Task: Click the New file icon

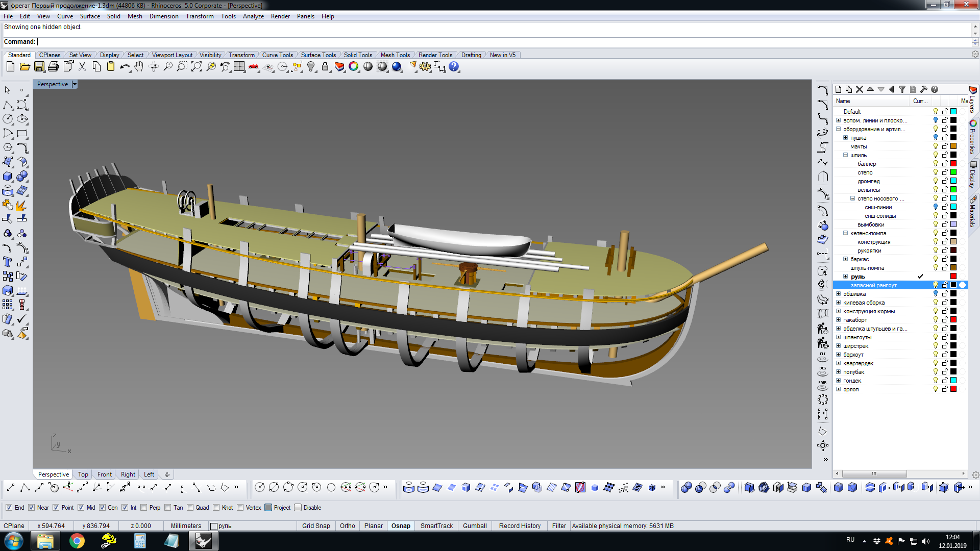Action: [10, 67]
